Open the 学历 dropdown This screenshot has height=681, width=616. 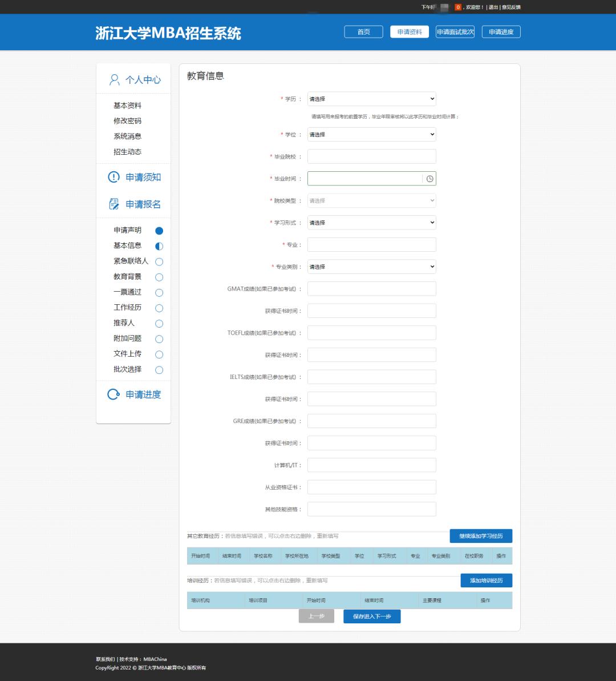(371, 99)
